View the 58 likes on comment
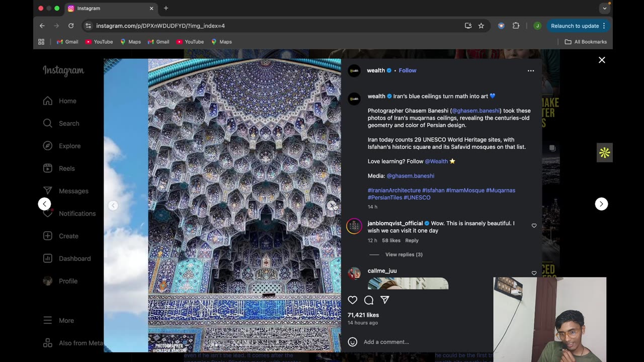 [x=391, y=241]
